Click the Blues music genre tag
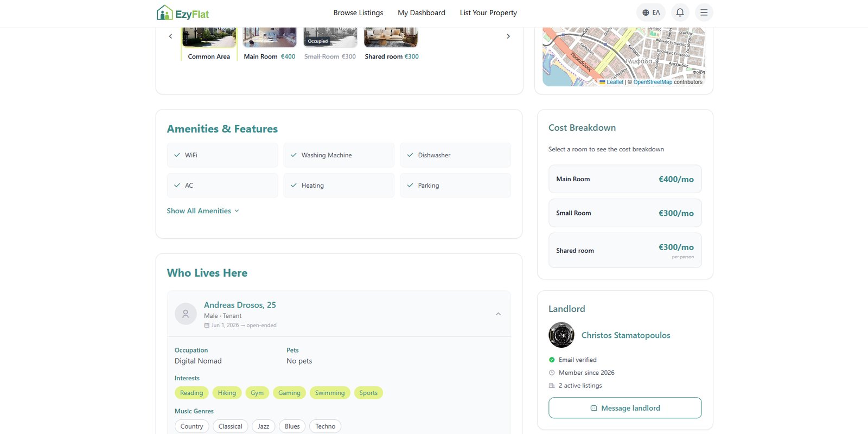Image resolution: width=868 pixels, height=434 pixels. [292, 426]
